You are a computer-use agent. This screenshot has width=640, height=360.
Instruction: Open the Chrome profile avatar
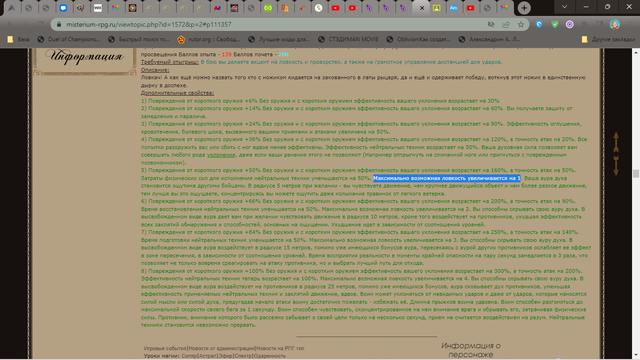(615, 24)
